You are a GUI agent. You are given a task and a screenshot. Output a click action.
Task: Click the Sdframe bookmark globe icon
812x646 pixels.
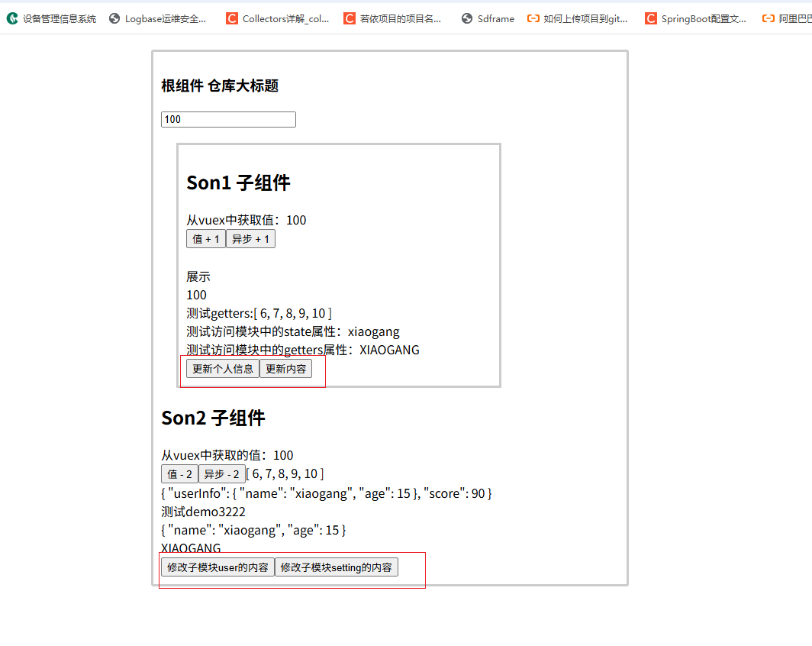pyautogui.click(x=467, y=18)
